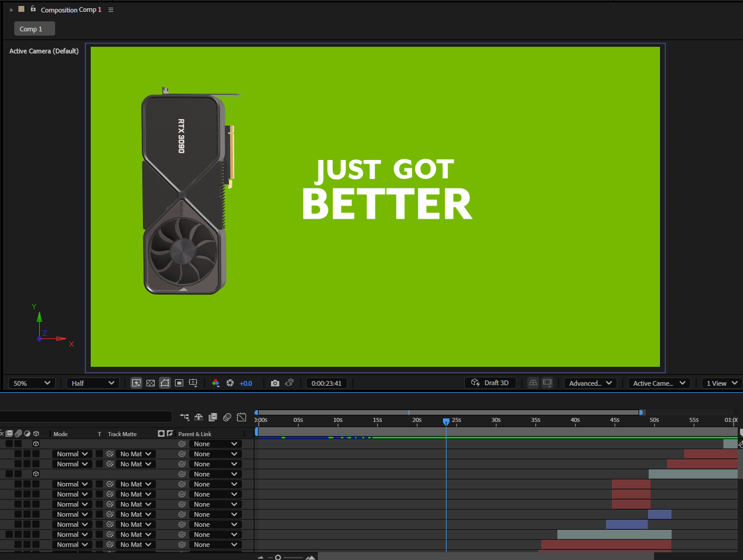Image resolution: width=743 pixels, height=560 pixels.
Task: Take a snapshot with the camera icon
Action: (x=275, y=383)
